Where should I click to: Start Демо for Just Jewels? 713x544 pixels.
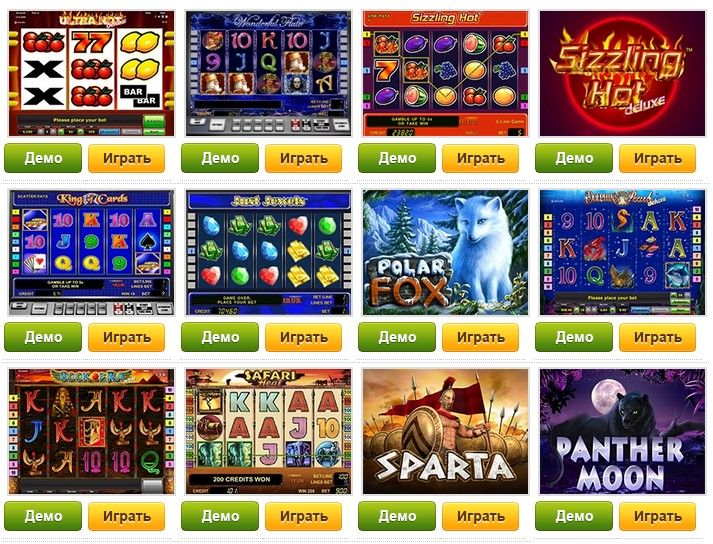point(220,337)
